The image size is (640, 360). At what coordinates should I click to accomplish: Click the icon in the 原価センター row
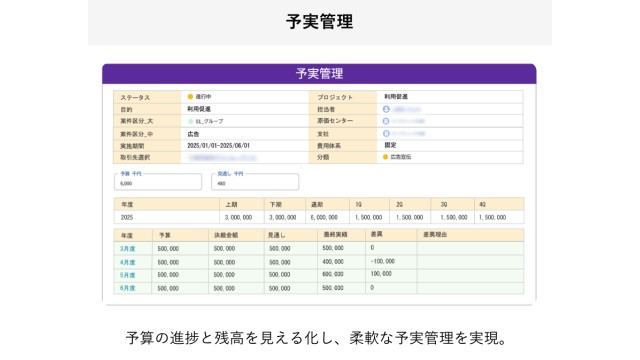(x=386, y=121)
